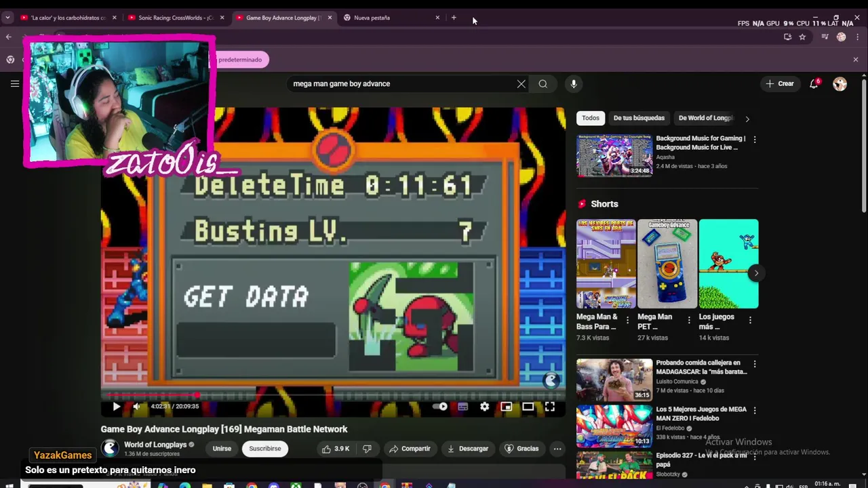Open Background Music for Gaming thumbnail
Viewport: 868px width, 488px height.
[x=614, y=155]
